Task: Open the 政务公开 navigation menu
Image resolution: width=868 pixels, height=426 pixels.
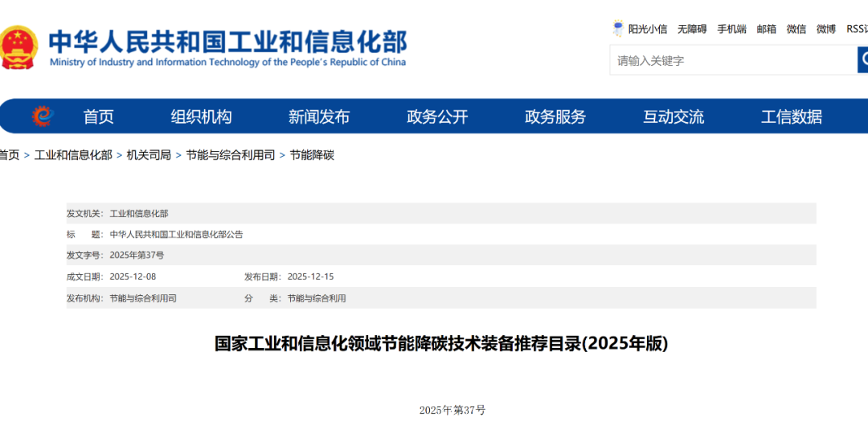Action: (x=437, y=117)
